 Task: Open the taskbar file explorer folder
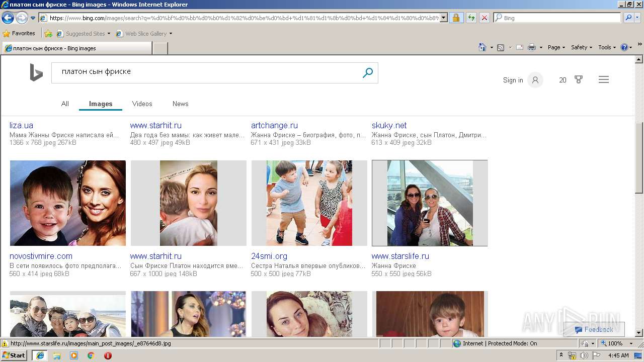[57, 355]
